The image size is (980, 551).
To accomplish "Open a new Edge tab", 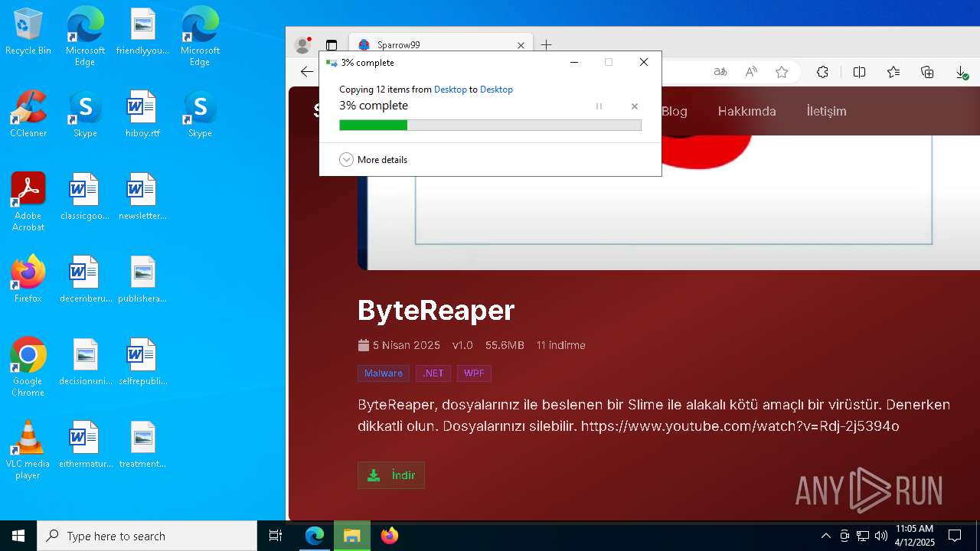I will pos(546,45).
